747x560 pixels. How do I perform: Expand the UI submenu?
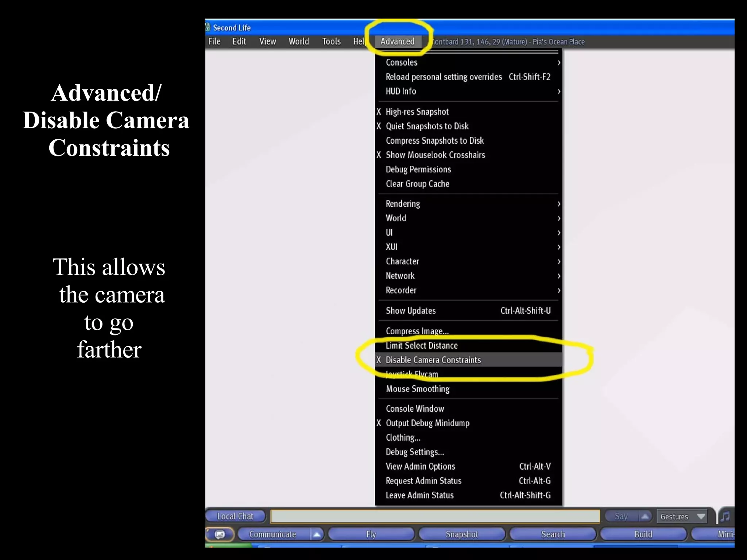click(x=468, y=233)
